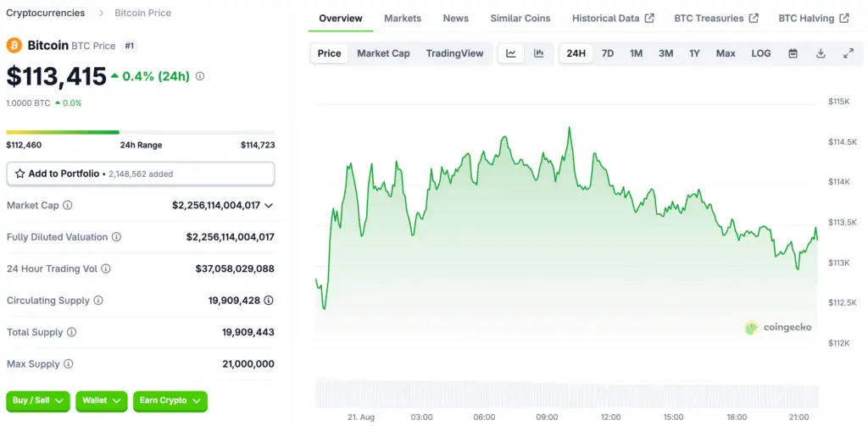
Task: Open the News tab
Action: (455, 19)
